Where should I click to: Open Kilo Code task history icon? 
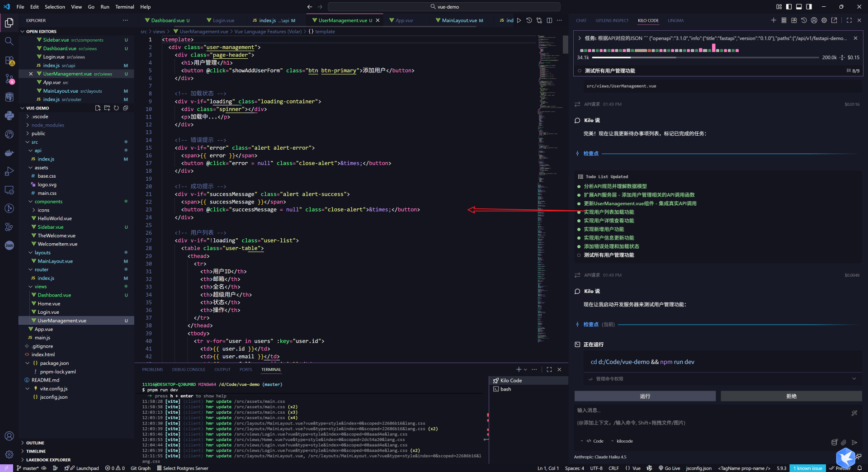(804, 20)
